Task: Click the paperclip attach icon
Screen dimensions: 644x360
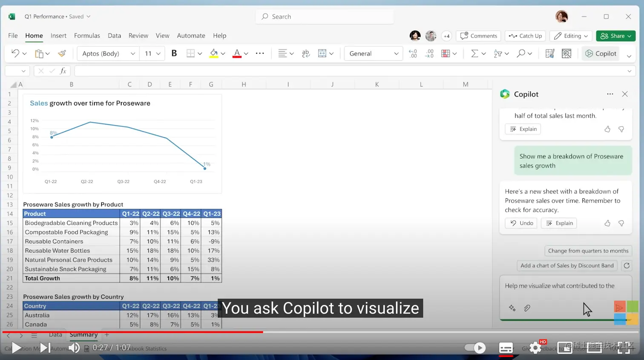Action: coord(527,308)
